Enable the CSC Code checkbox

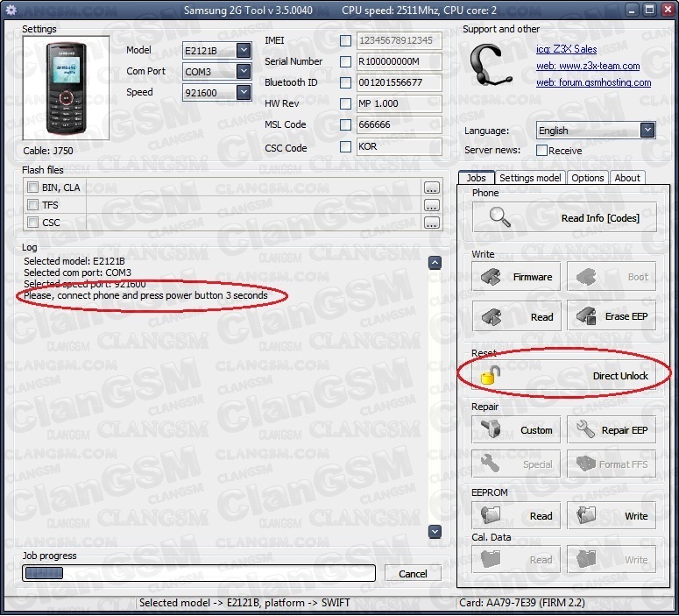coord(345,146)
